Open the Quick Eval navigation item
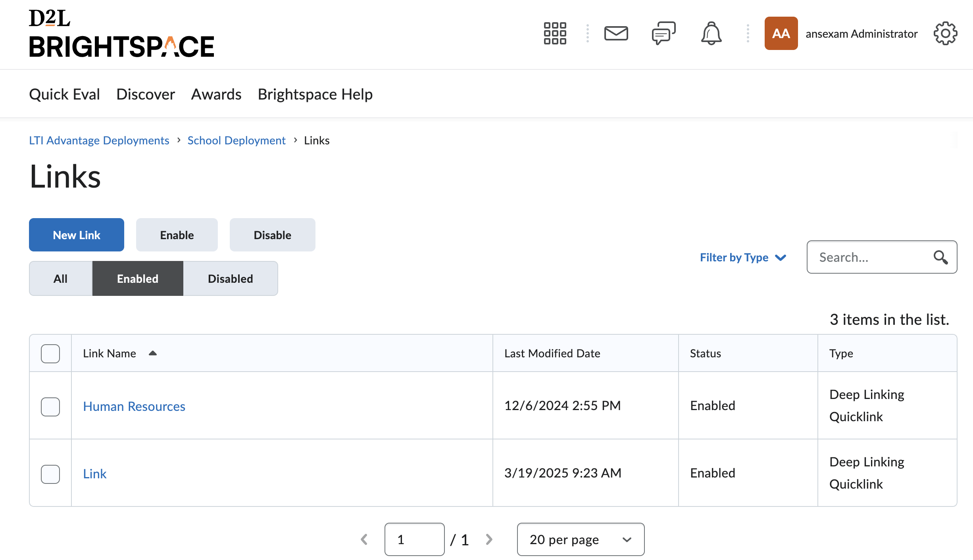The height and width of the screenshot is (560, 973). [x=64, y=94]
